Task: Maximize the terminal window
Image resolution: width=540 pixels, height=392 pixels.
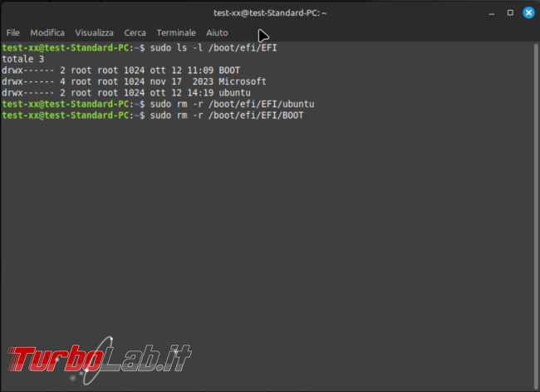Action: click(x=510, y=12)
